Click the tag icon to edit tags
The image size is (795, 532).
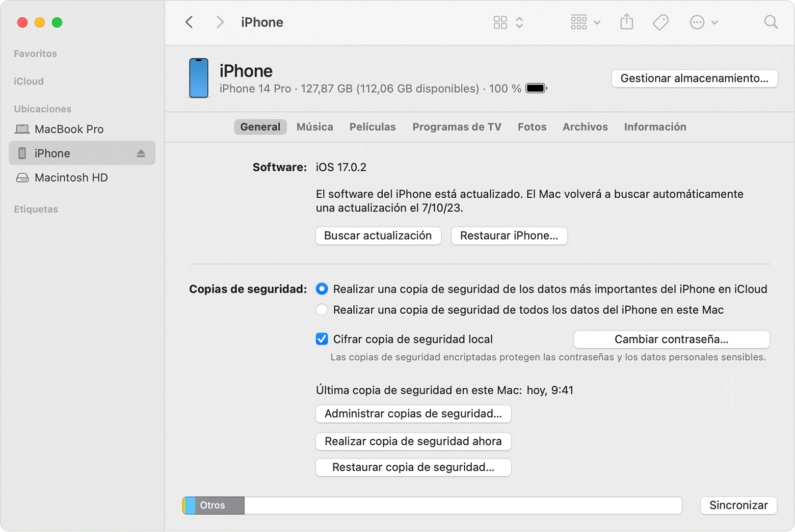click(660, 22)
